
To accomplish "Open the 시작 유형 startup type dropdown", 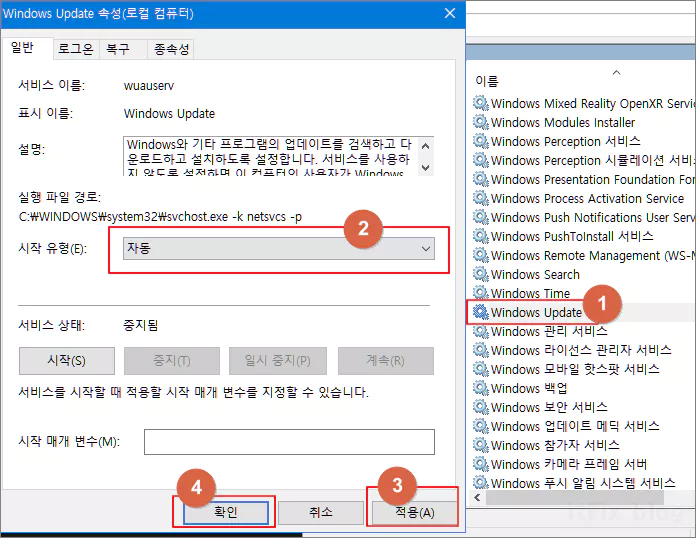I will [x=279, y=249].
